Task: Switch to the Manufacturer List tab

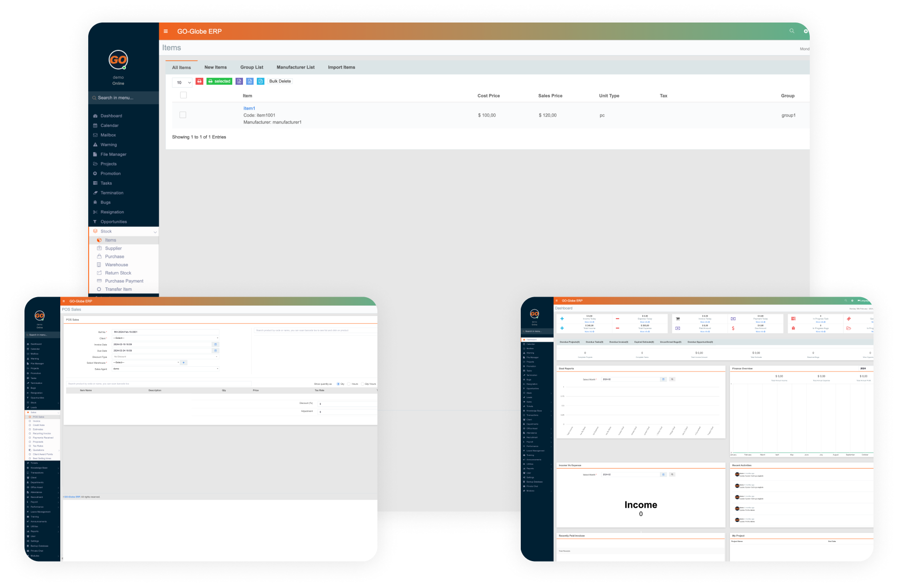Action: [x=295, y=68]
